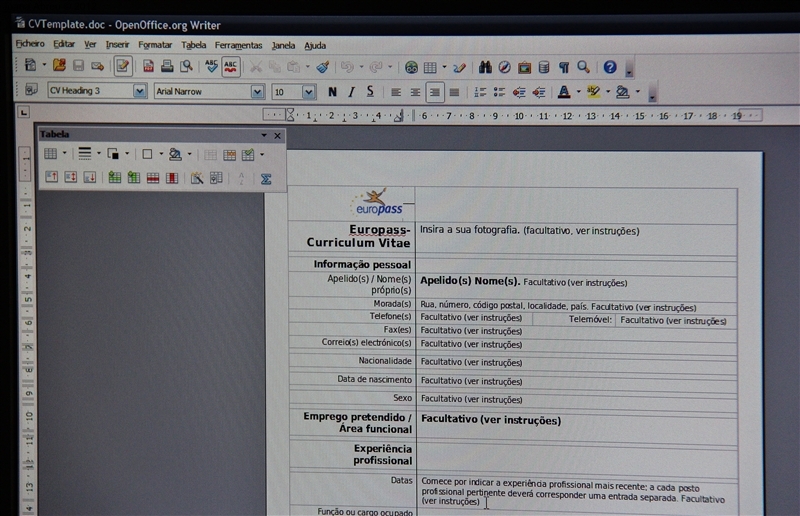The height and width of the screenshot is (516, 800).
Task: Click Line Style icon in Tabela toolbar
Action: click(x=85, y=154)
